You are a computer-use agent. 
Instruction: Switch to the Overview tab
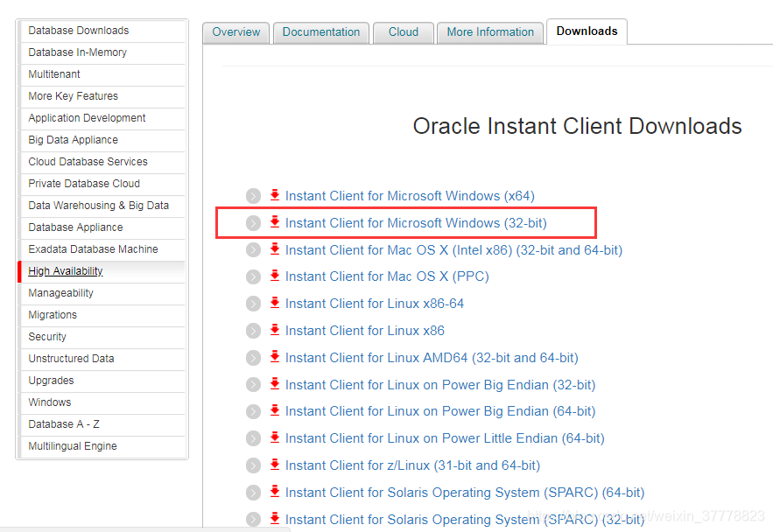(x=236, y=32)
